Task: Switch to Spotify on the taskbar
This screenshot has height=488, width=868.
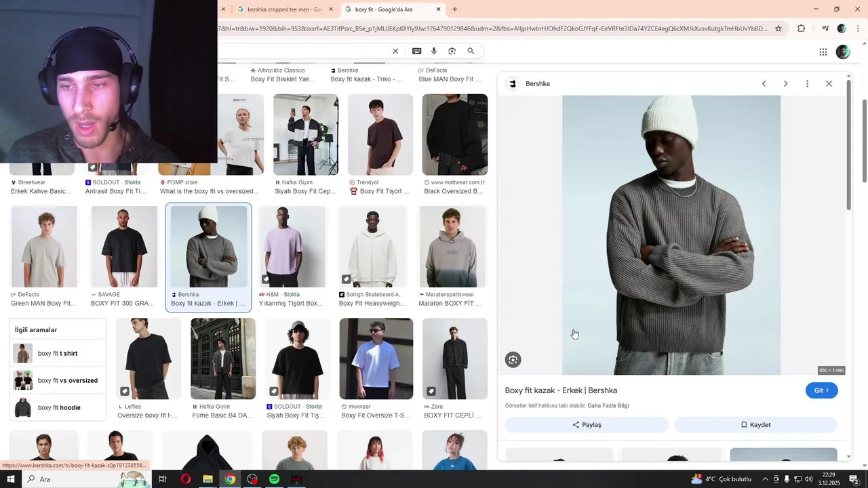Action: (x=274, y=479)
